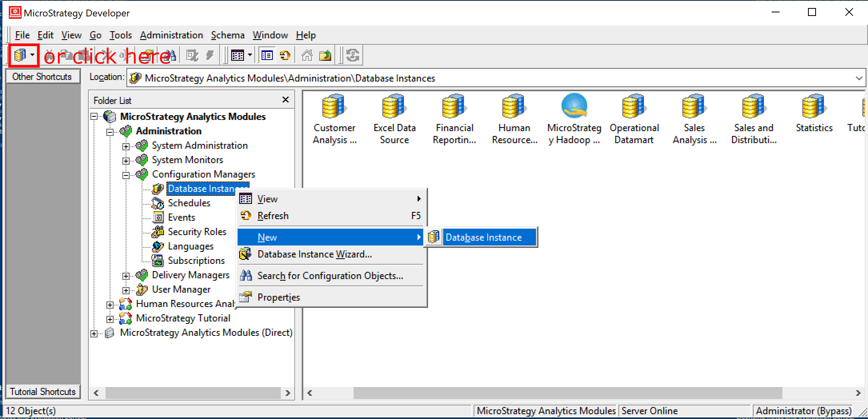Open the Window menu
The image size is (868, 419).
[270, 35]
